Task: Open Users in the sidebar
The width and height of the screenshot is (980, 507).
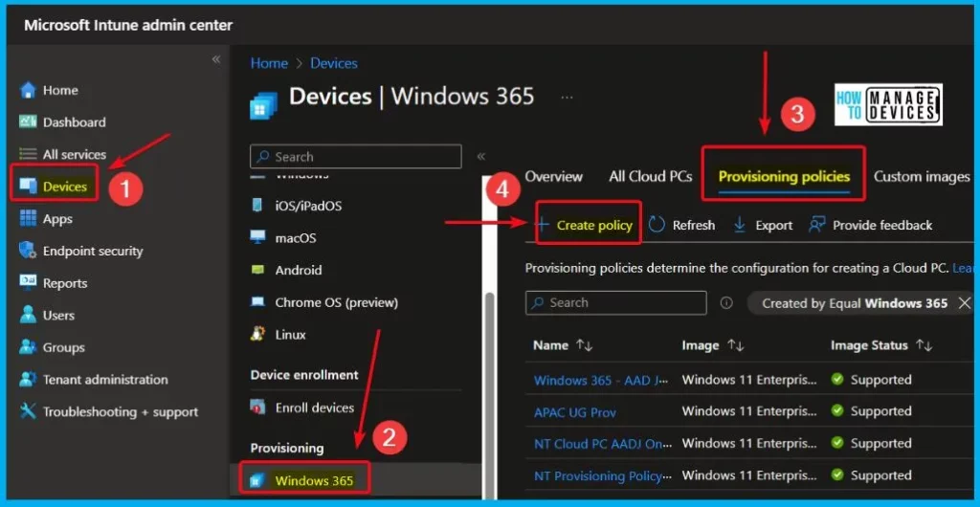Action: tap(47, 316)
